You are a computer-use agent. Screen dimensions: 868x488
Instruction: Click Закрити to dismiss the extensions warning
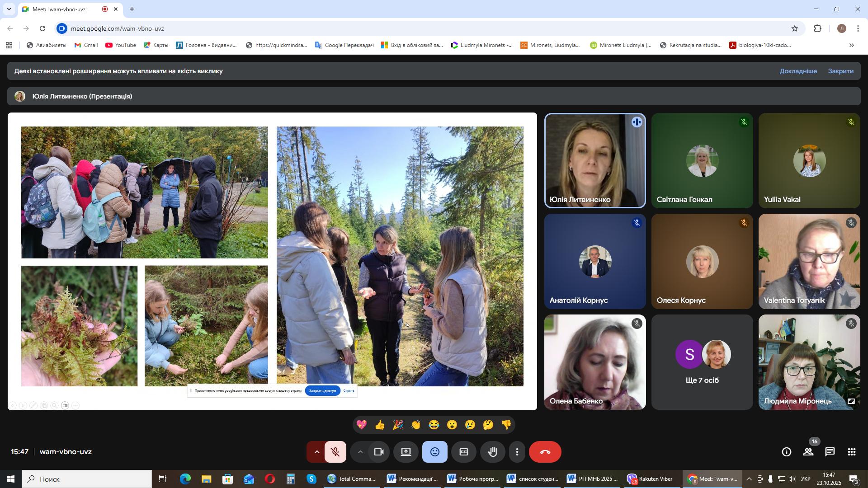(840, 71)
